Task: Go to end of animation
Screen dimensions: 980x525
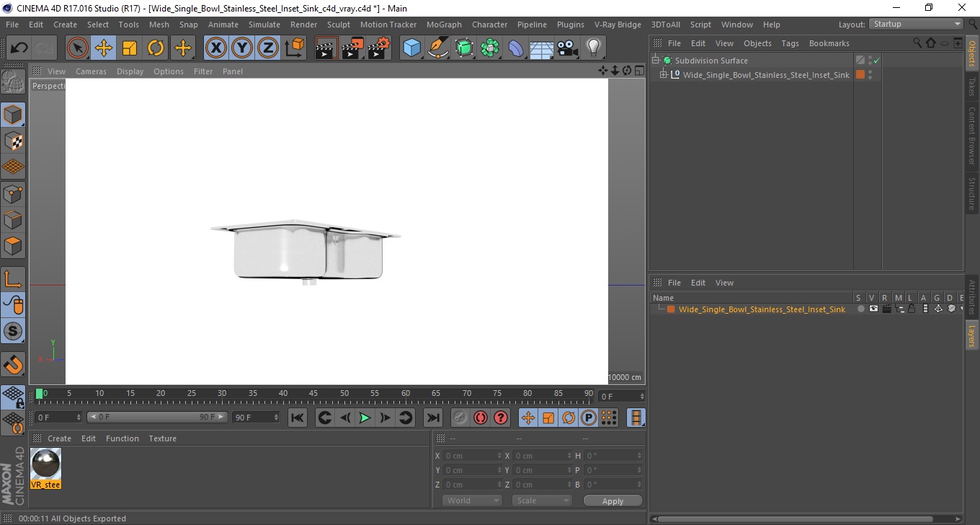Action: [x=432, y=418]
